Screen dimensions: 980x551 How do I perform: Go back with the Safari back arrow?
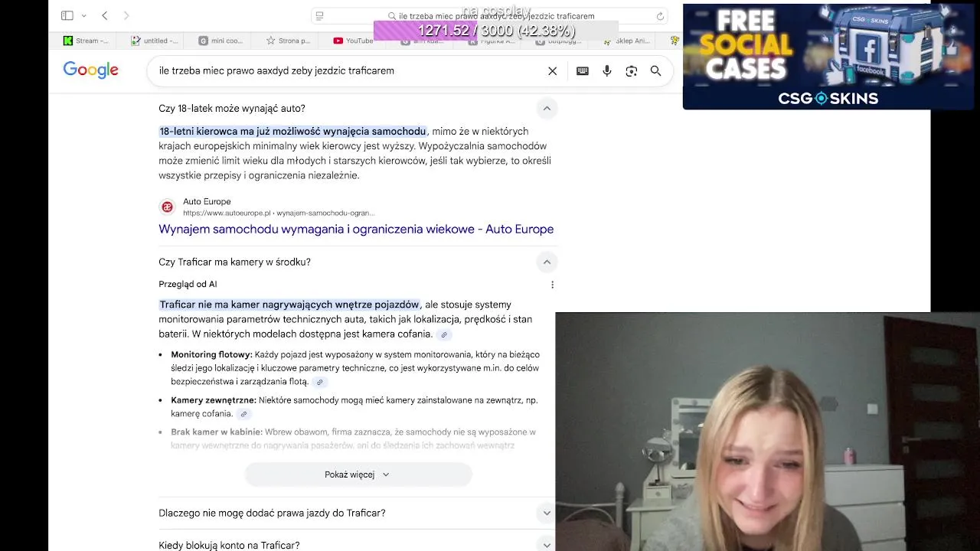(x=105, y=15)
